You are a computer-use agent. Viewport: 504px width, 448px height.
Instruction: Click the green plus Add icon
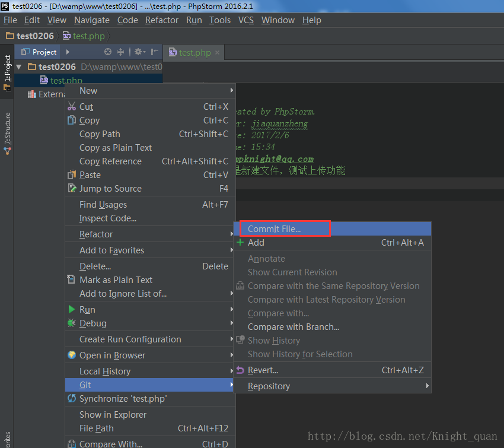click(240, 242)
